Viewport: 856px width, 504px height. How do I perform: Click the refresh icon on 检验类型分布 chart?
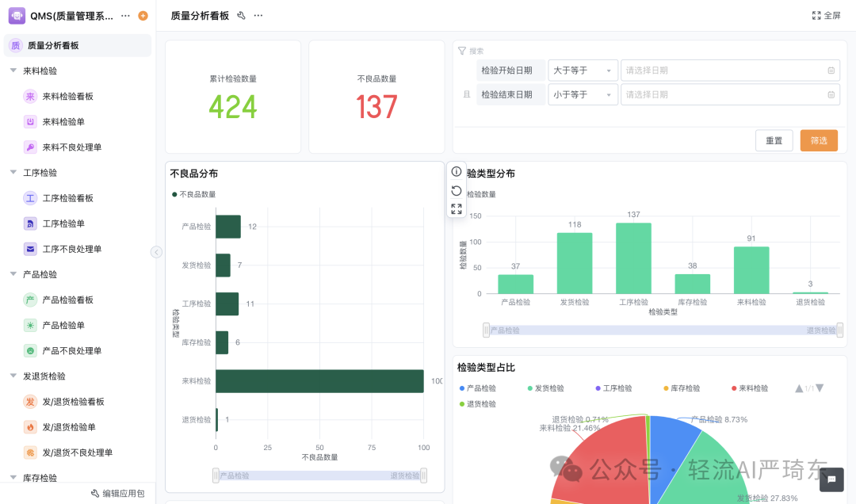[x=456, y=190]
